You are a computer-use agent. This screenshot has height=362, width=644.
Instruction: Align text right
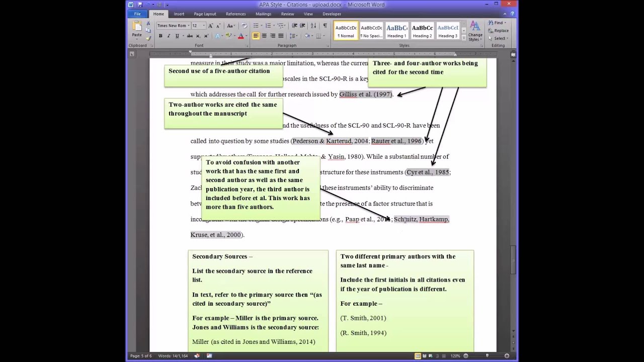click(x=272, y=36)
